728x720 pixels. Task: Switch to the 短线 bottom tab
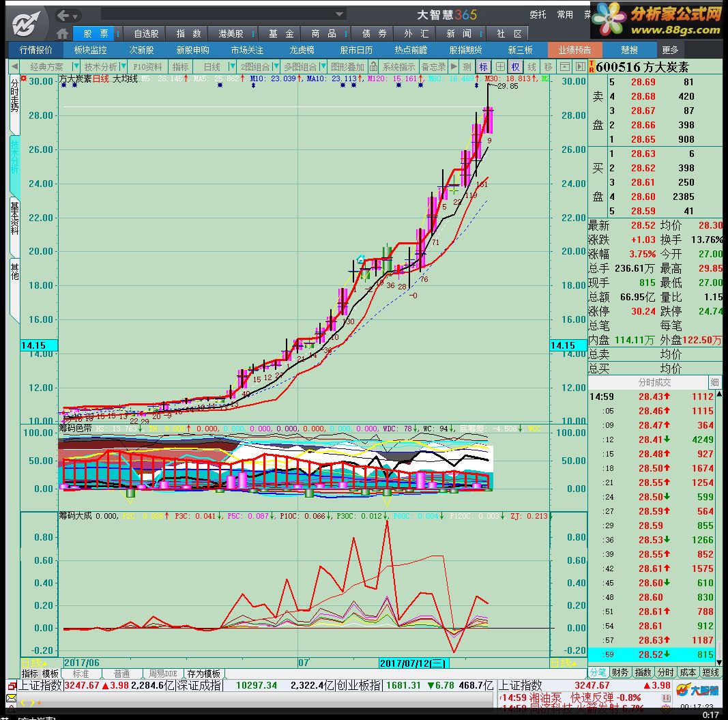coord(710,673)
